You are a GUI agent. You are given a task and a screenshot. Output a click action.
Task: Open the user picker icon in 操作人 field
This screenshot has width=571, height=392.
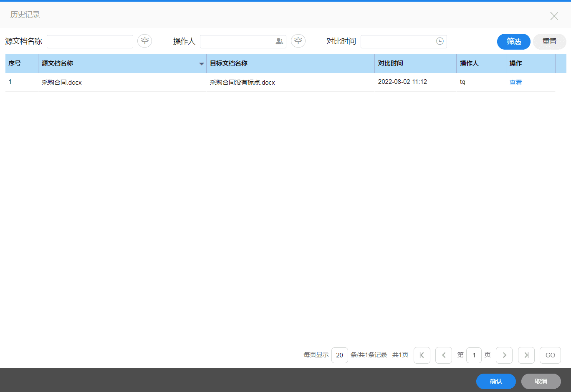point(279,41)
